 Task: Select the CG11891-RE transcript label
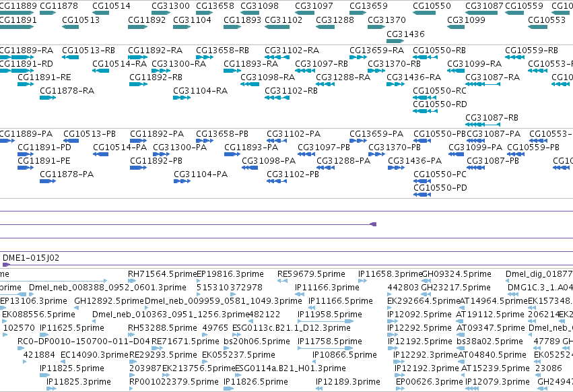pyautogui.click(x=44, y=77)
